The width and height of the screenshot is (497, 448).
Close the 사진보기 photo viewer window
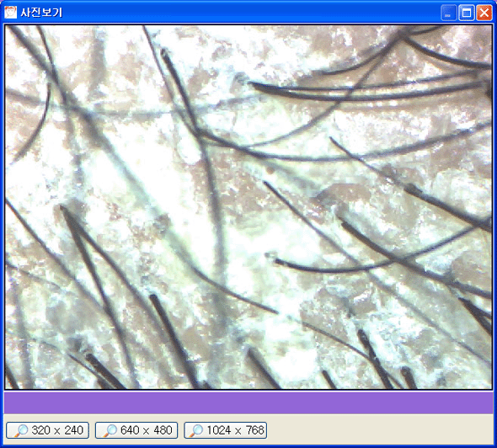484,13
